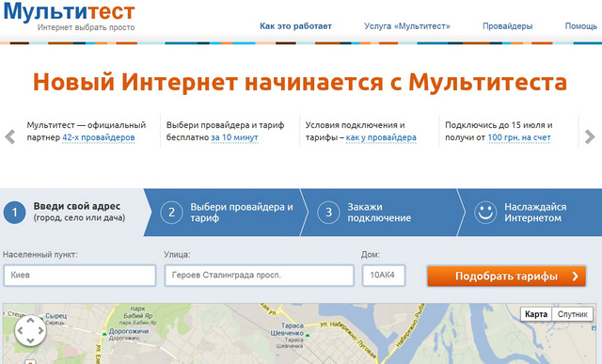Click the Населенный пункт: label
602x364 pixels.
(x=40, y=255)
